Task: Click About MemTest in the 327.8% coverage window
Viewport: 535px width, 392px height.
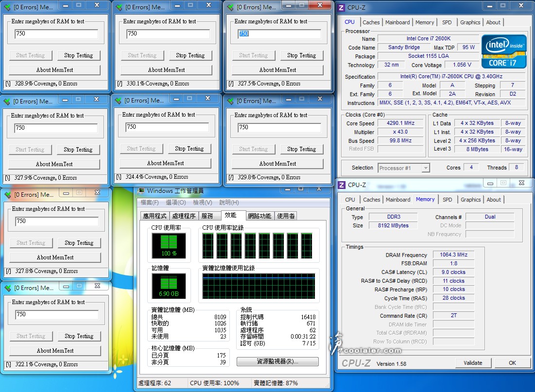Action: [55, 257]
